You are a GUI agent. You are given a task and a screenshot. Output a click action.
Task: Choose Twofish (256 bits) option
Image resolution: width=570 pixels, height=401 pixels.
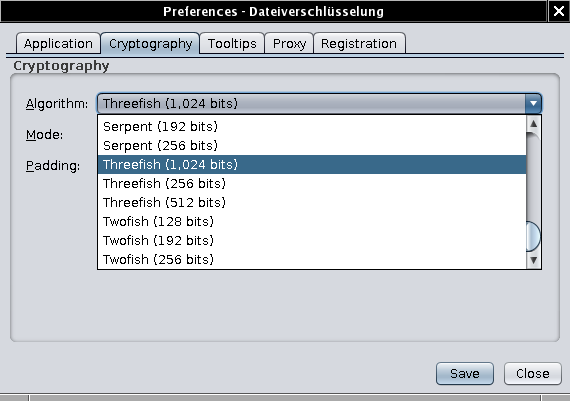pyautogui.click(x=312, y=259)
